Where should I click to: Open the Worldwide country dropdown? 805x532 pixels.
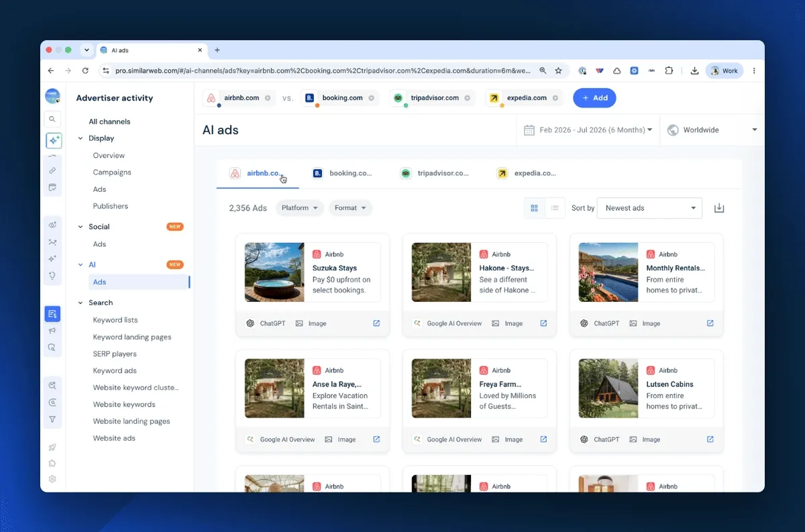coord(712,130)
